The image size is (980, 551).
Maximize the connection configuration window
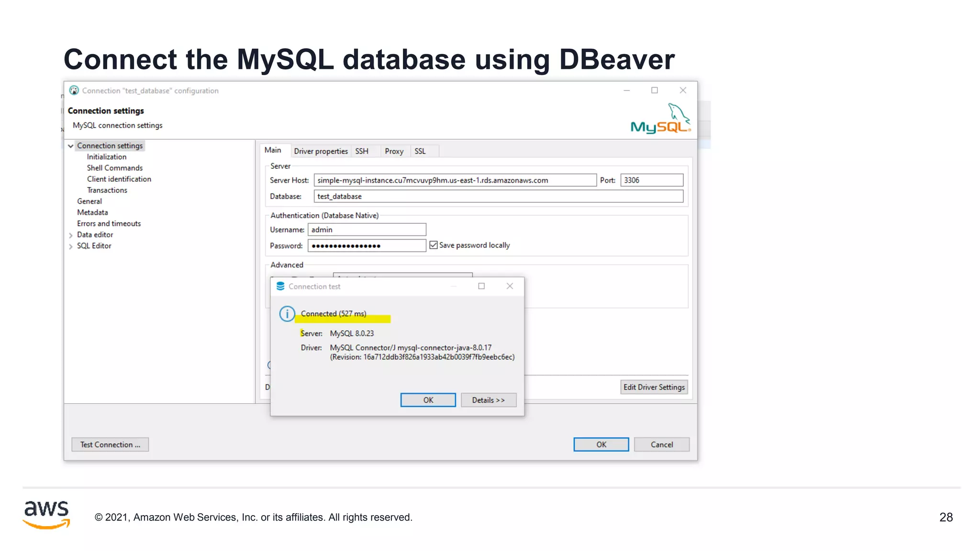[655, 90]
